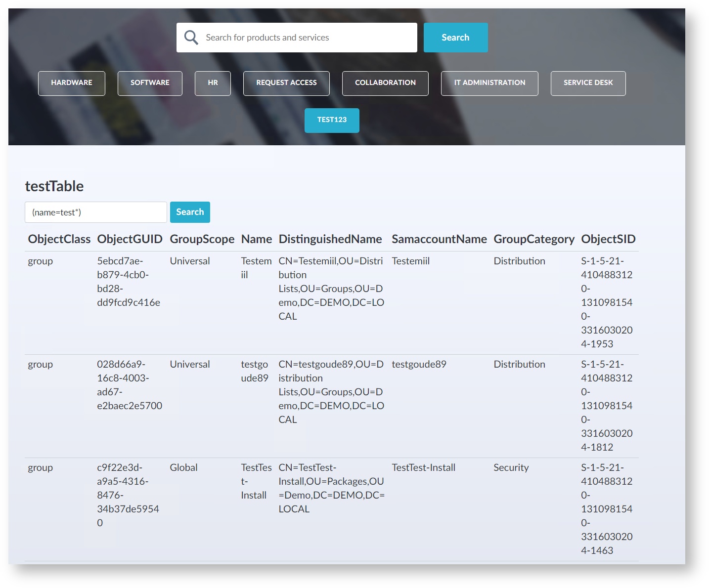Click the DistinguishedName column header
Viewport: 709px width, 588px height.
click(x=330, y=239)
